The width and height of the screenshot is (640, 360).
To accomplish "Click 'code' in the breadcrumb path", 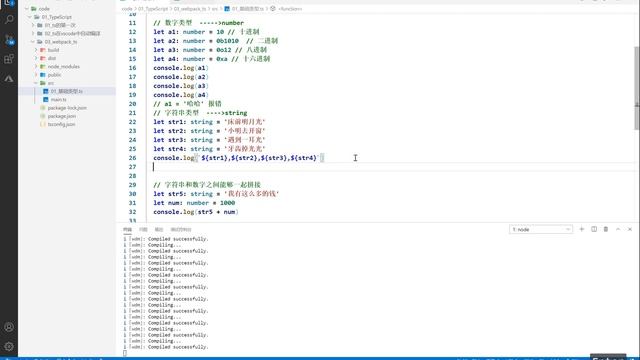I will [127, 9].
